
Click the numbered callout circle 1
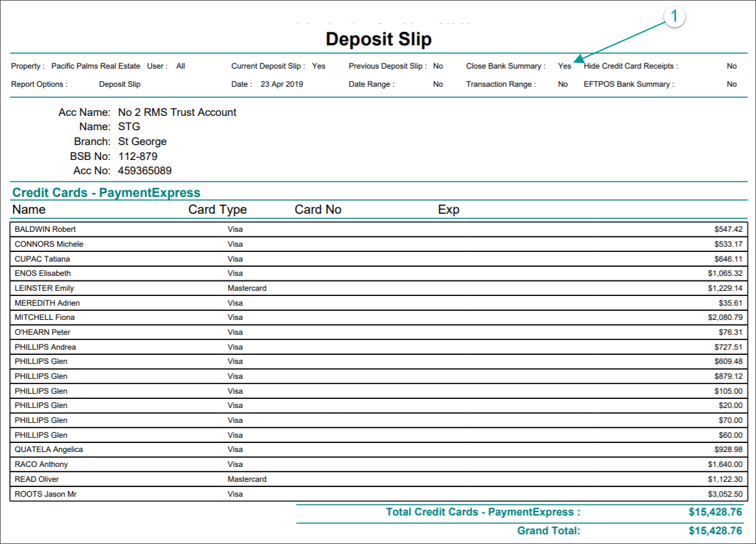674,18
